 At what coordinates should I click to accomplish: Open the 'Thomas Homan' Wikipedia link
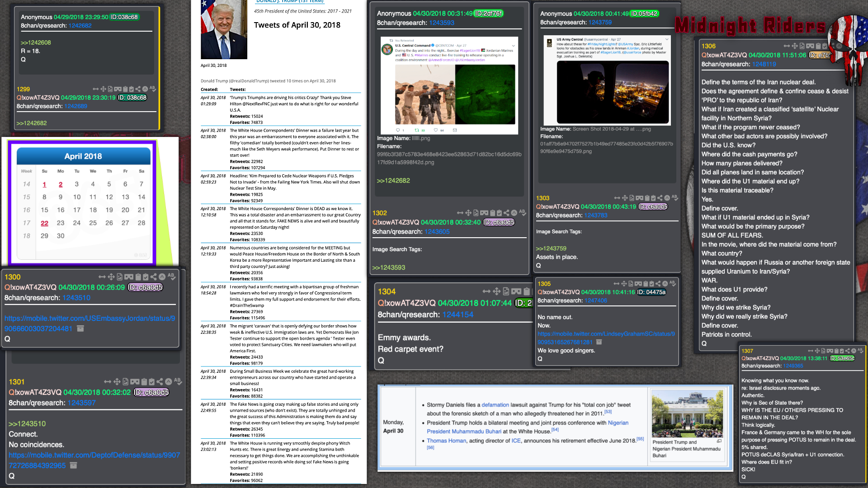pyautogui.click(x=446, y=441)
